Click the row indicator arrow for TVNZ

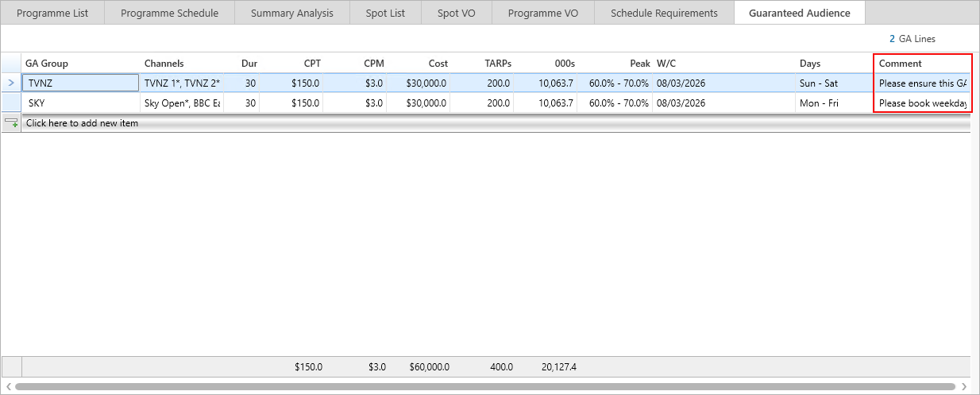(10, 83)
